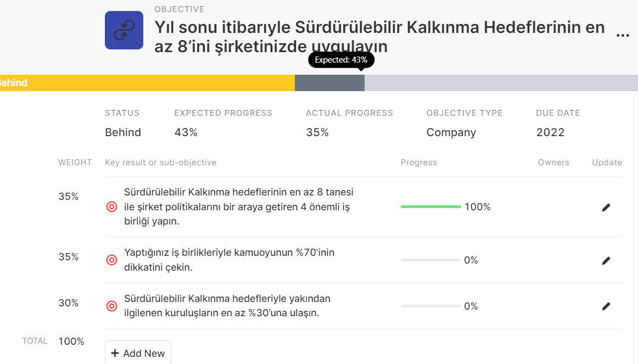
Task: Click the 0% progress bar for kamuoyunun result
Action: point(430,260)
